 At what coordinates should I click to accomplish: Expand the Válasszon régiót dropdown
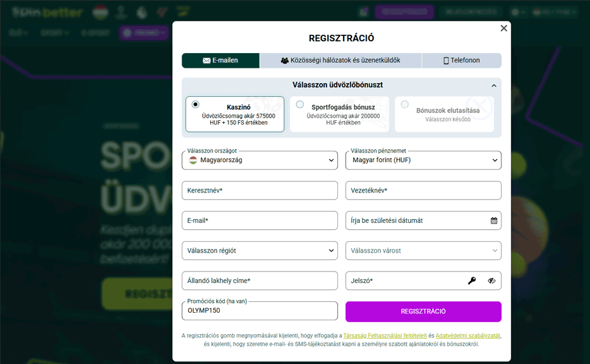point(260,251)
